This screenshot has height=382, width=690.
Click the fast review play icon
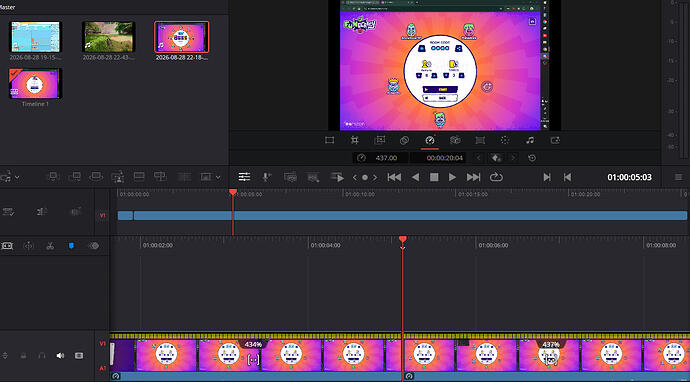click(x=337, y=177)
